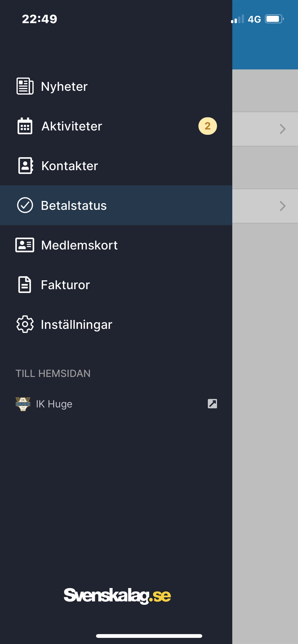Expand the upper chevron row behind the menu
298x644 pixels.
click(265, 129)
